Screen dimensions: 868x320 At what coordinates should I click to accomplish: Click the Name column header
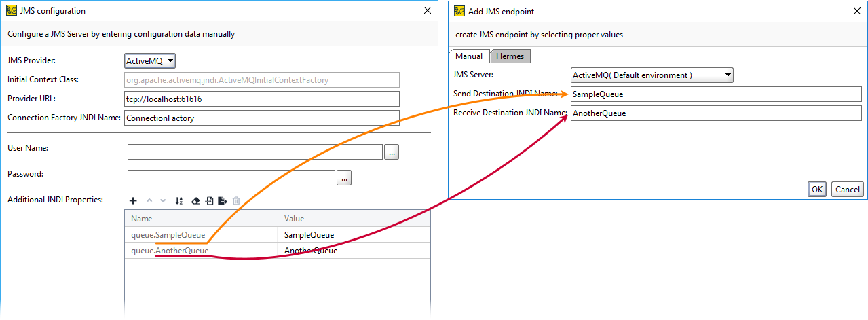(x=202, y=219)
